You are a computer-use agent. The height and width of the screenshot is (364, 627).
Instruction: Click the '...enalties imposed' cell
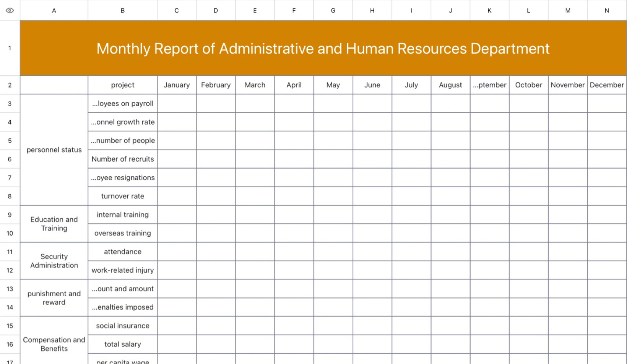[123, 307]
